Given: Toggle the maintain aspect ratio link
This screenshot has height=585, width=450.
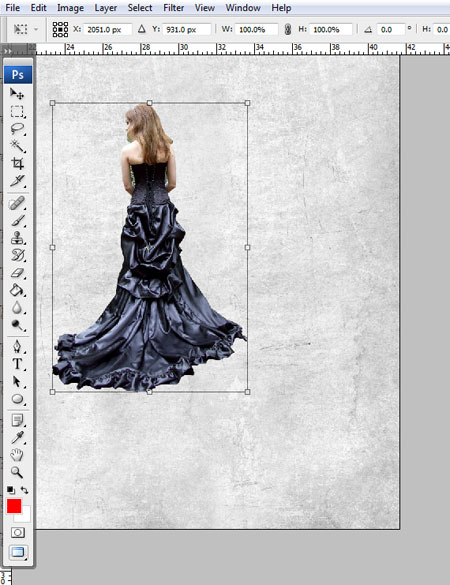Looking at the screenshot, I should (288, 29).
